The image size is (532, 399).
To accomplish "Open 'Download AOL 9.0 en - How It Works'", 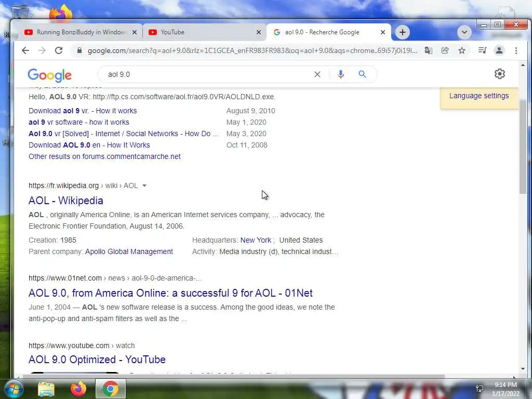I will (89, 145).
